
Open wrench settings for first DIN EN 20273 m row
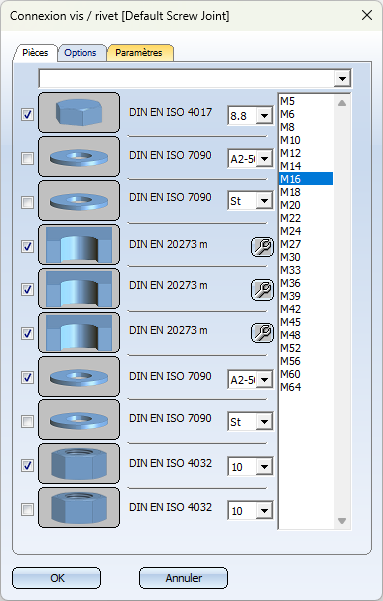click(x=263, y=246)
